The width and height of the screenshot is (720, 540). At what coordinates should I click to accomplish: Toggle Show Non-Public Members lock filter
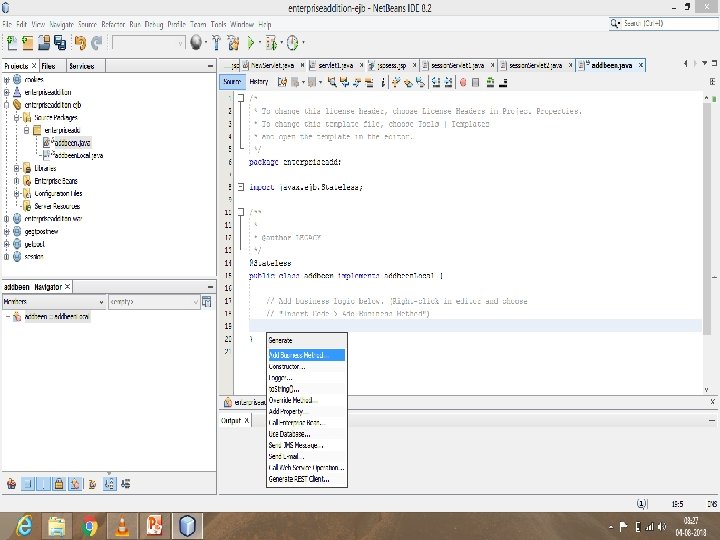(59, 484)
